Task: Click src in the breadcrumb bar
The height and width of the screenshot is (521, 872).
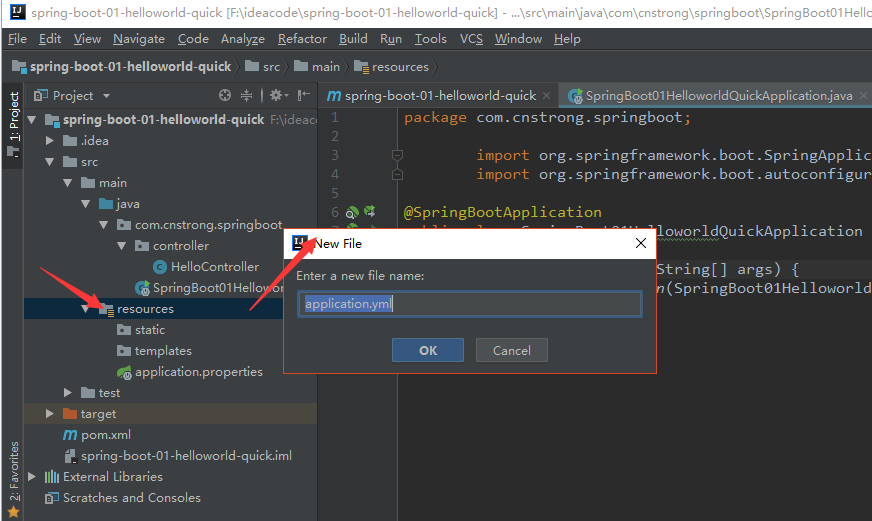Action: 263,67
